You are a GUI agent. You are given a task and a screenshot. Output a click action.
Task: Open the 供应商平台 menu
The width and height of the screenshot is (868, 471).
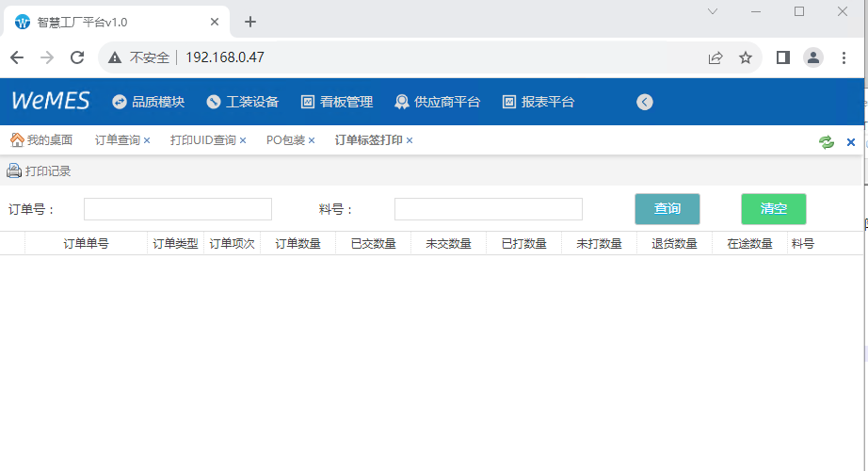[437, 102]
